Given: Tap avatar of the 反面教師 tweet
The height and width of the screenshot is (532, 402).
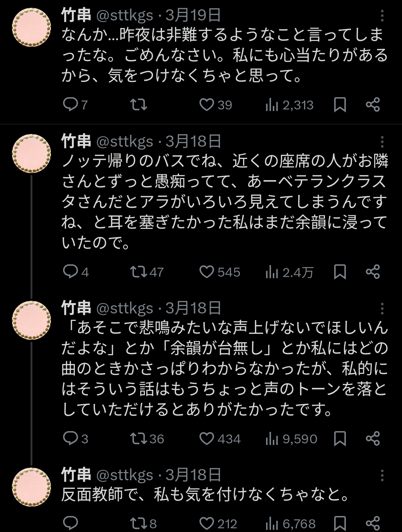Looking at the screenshot, I should coord(32,487).
